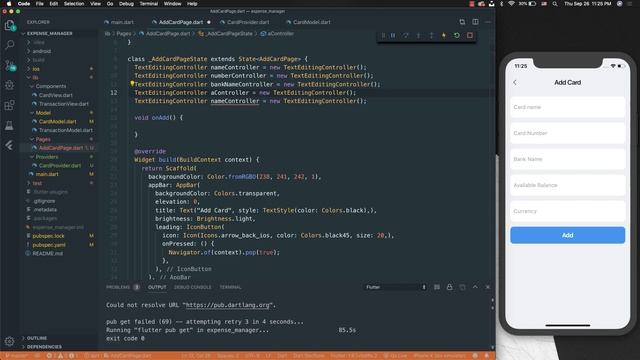Restart debugging with the green arrow
This screenshot has width=640, height=360.
coord(457,36)
